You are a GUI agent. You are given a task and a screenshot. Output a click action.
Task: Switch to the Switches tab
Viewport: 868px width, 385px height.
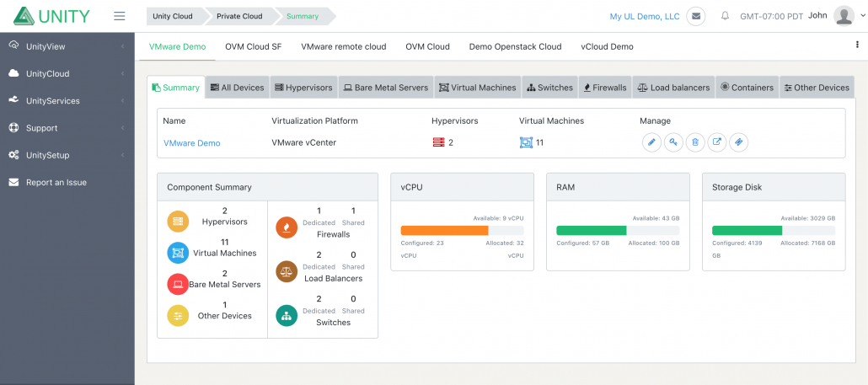tap(549, 88)
